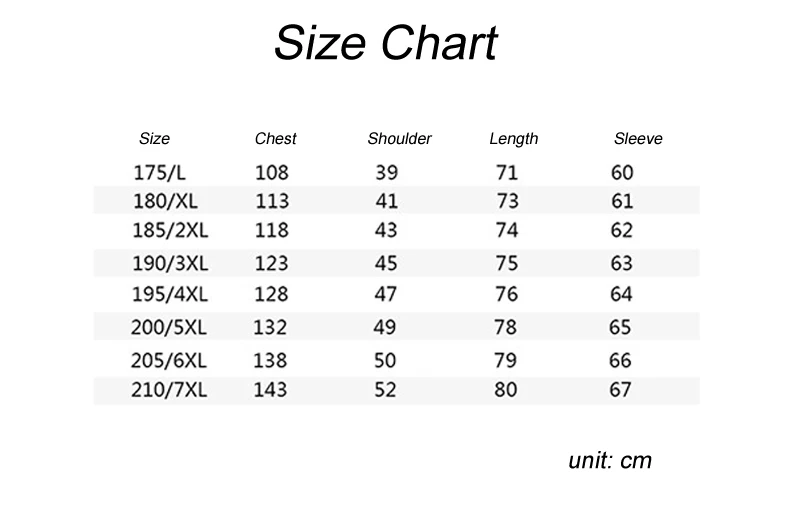Click the 190/3XL size row label
This screenshot has height=506, width=790.
[170, 264]
